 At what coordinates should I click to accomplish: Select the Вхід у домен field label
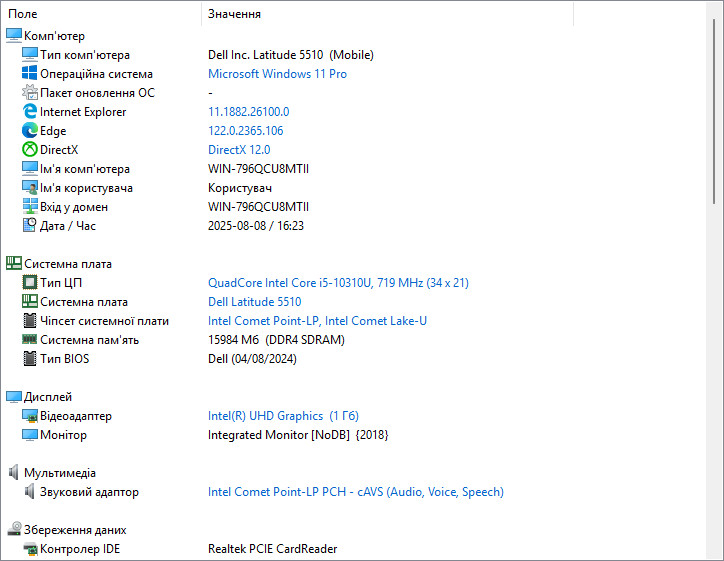point(74,207)
